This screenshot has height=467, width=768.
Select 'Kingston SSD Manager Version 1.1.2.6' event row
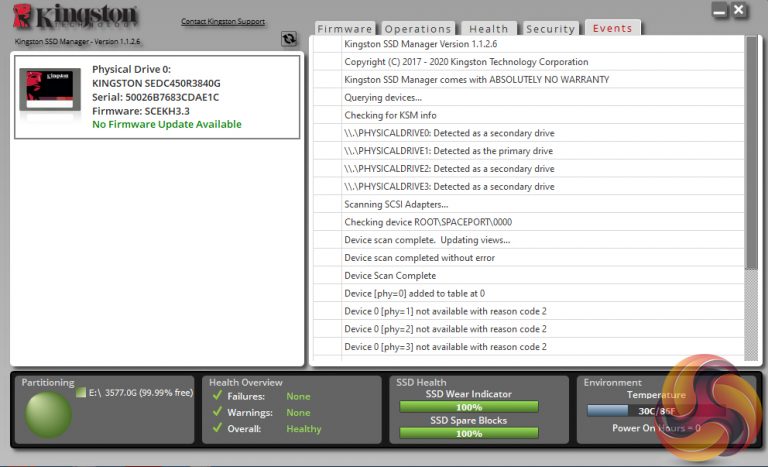point(529,44)
